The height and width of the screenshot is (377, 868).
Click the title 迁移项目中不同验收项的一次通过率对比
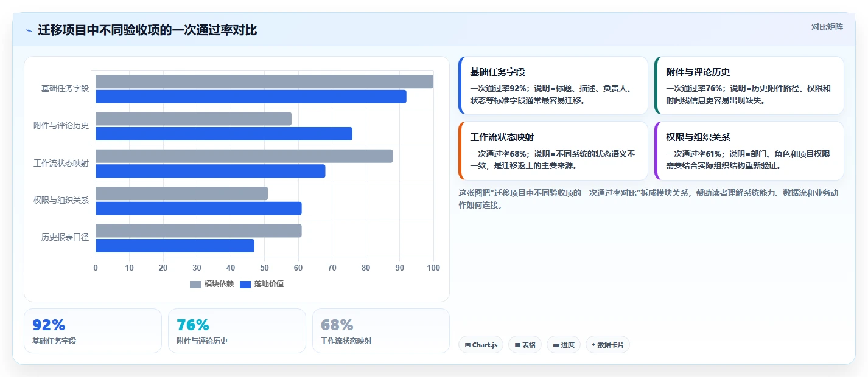(147, 30)
